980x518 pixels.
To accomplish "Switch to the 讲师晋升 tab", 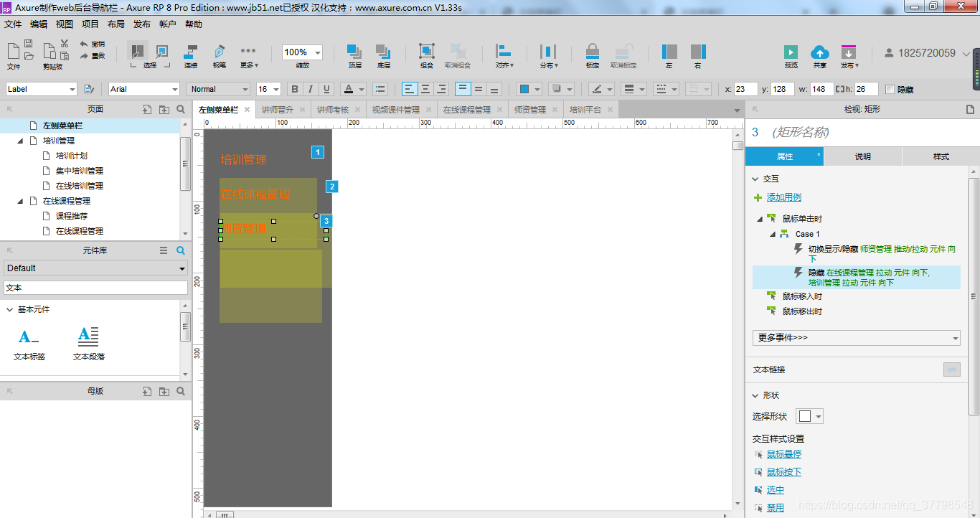I will [x=277, y=110].
